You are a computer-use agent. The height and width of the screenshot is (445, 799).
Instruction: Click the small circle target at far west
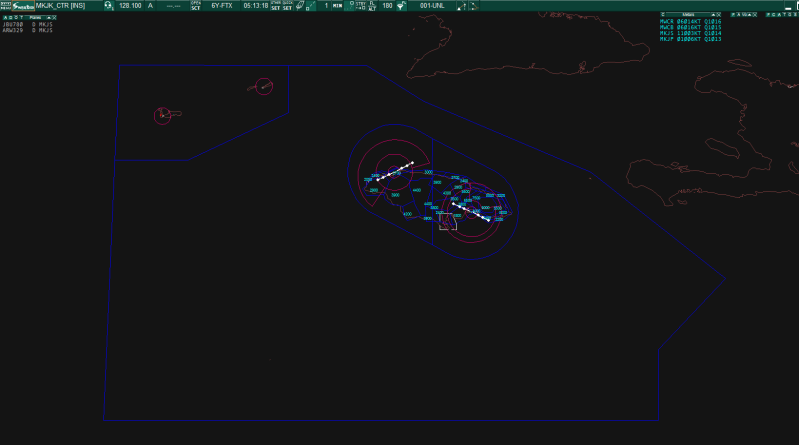pyautogui.click(x=163, y=116)
